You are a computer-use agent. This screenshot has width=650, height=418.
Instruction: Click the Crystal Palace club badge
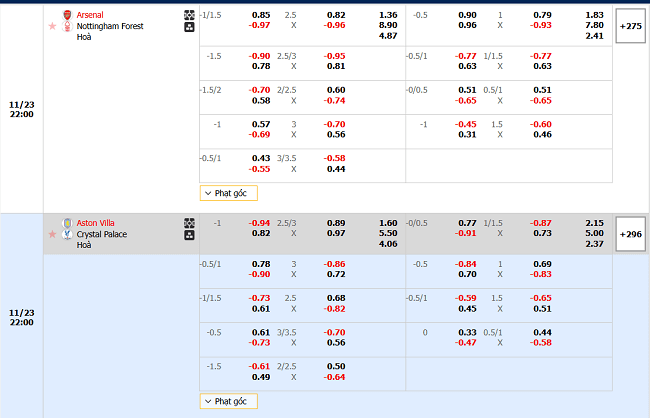pos(67,235)
